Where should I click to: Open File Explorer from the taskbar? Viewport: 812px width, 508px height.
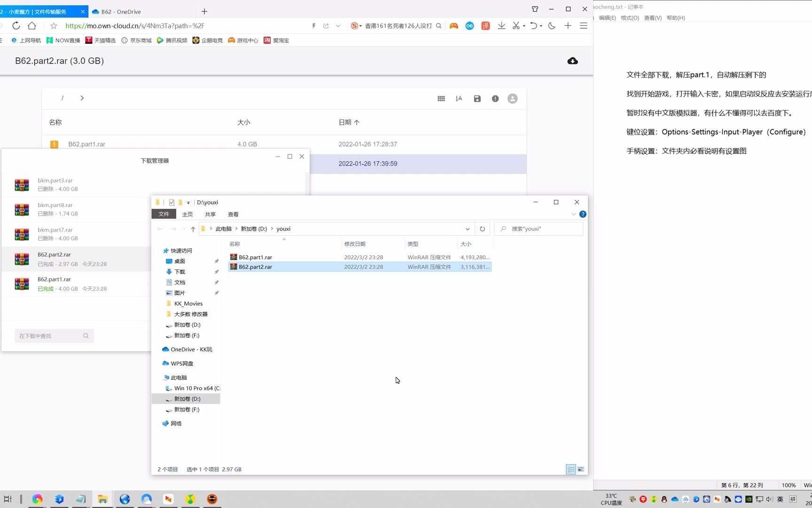pyautogui.click(x=102, y=499)
